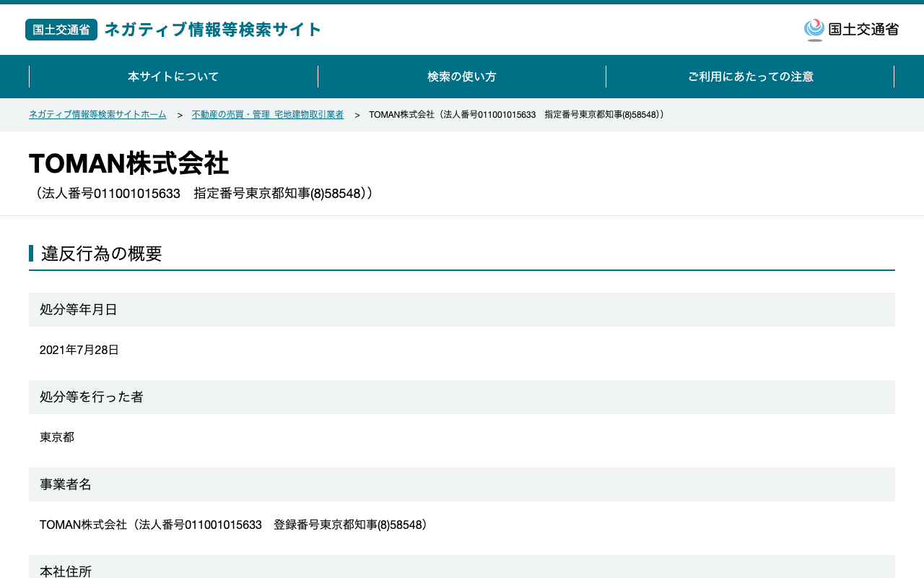Click the 東京都 value
The width and height of the screenshot is (924, 578).
point(57,437)
